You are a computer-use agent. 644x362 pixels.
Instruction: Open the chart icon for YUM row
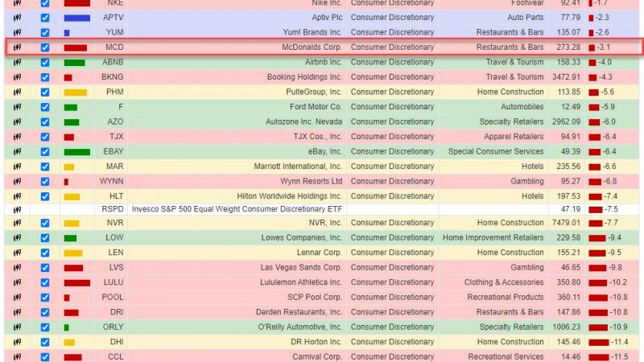(x=17, y=32)
